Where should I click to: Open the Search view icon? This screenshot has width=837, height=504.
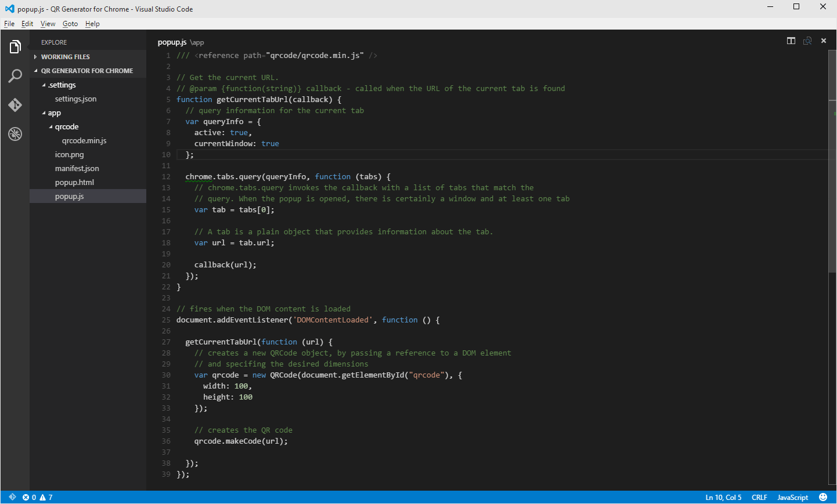click(15, 76)
